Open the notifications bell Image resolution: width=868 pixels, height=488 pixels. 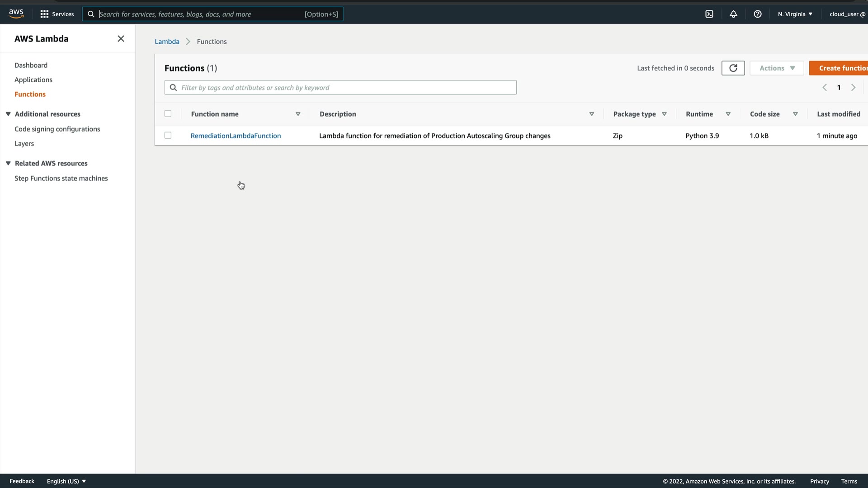click(x=733, y=14)
